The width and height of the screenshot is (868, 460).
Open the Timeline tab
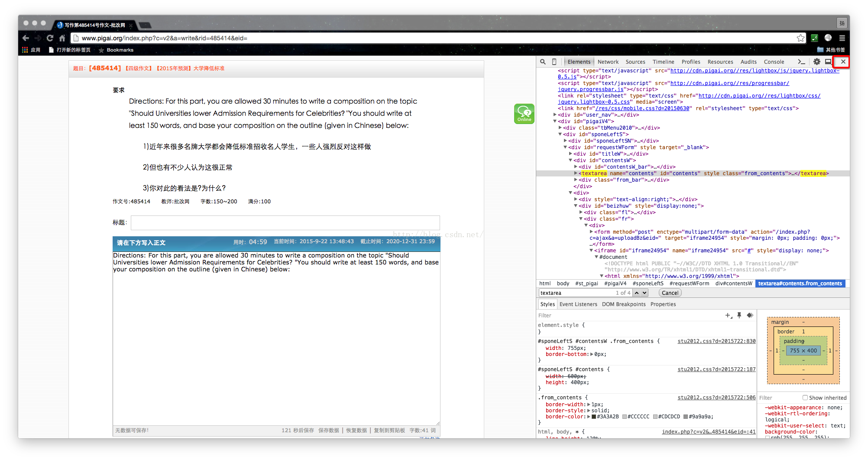(664, 62)
